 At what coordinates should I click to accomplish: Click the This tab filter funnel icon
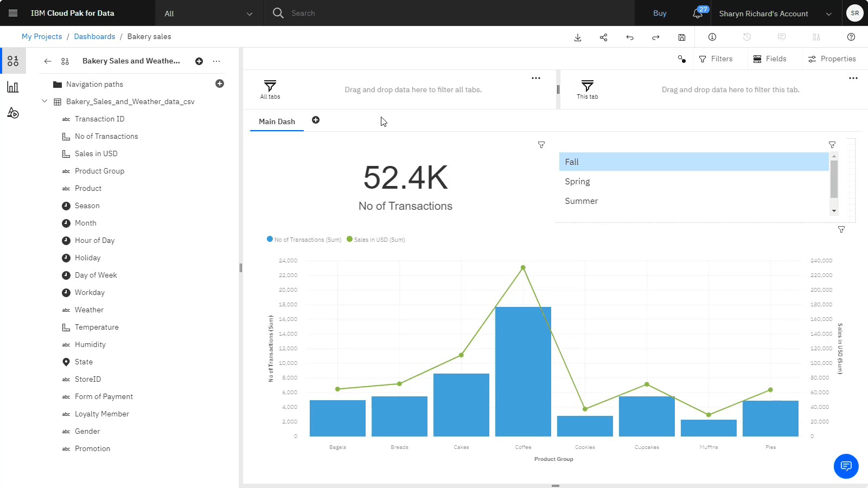click(588, 86)
